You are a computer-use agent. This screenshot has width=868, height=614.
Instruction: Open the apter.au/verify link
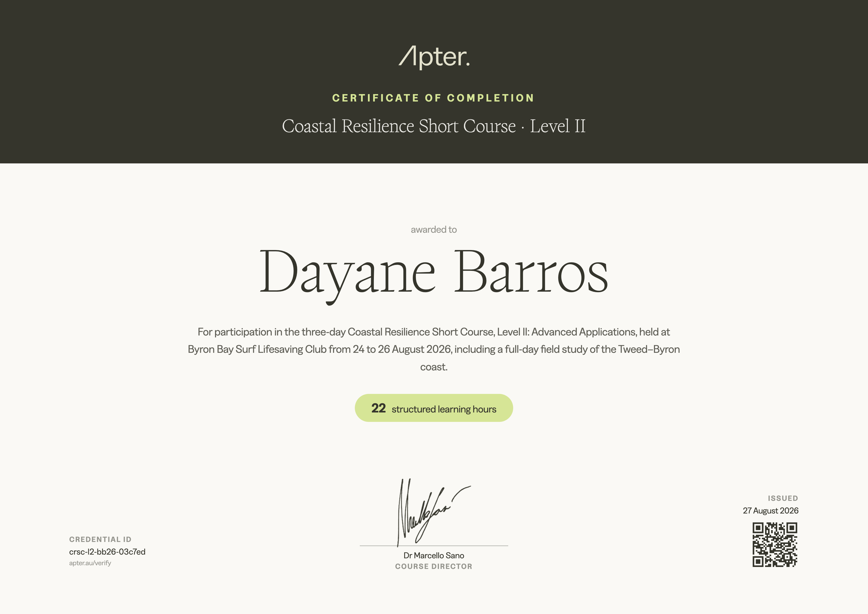tap(90, 563)
